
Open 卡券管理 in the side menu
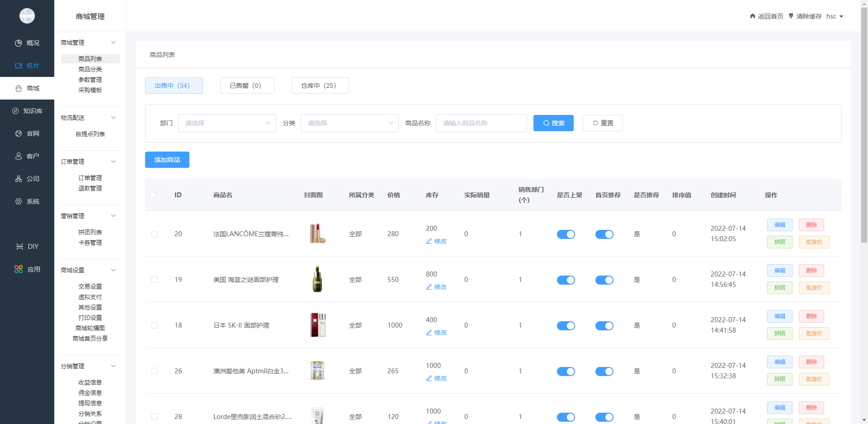[x=90, y=243]
